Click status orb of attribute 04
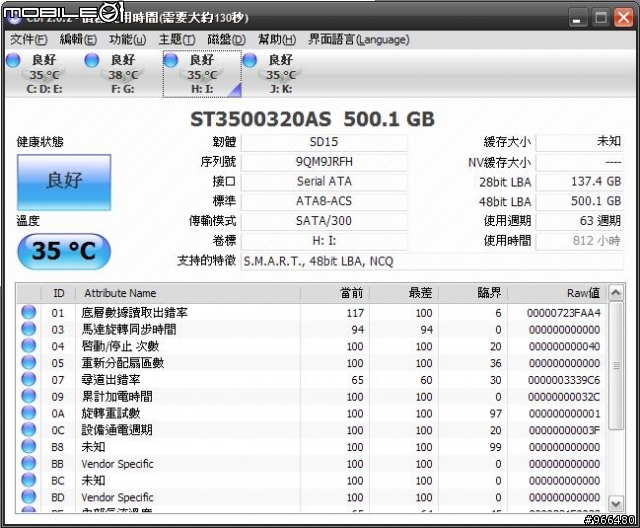Viewport: 640px width, 528px height. click(x=29, y=346)
